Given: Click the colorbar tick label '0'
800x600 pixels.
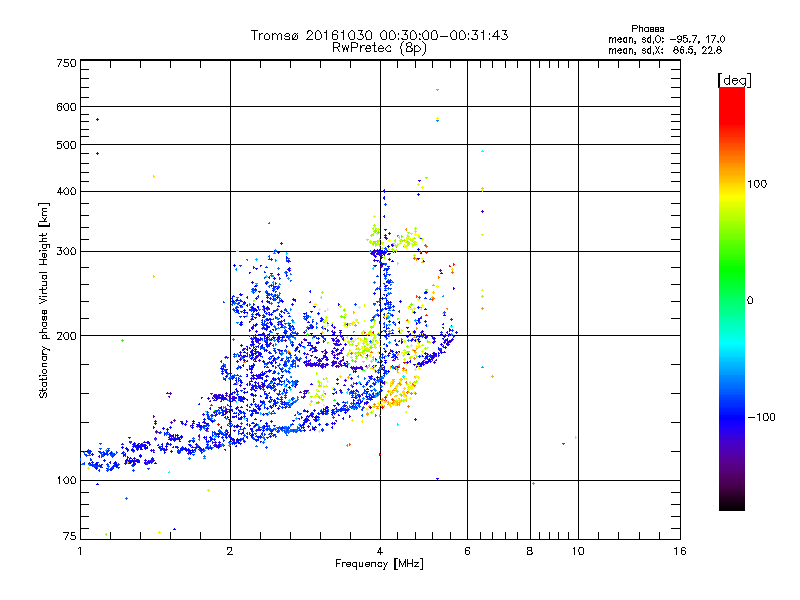Looking at the screenshot, I should pos(750,301).
